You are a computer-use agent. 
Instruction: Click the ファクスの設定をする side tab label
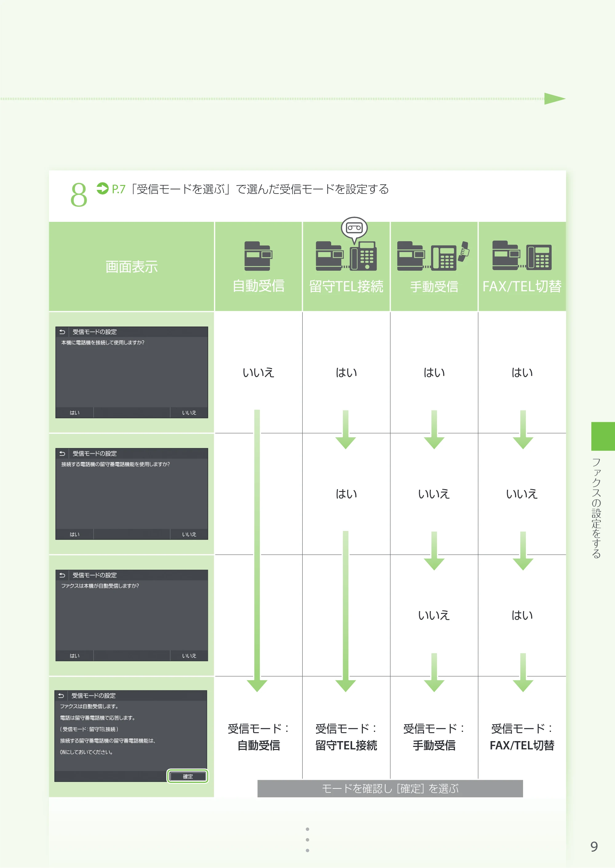596,508
